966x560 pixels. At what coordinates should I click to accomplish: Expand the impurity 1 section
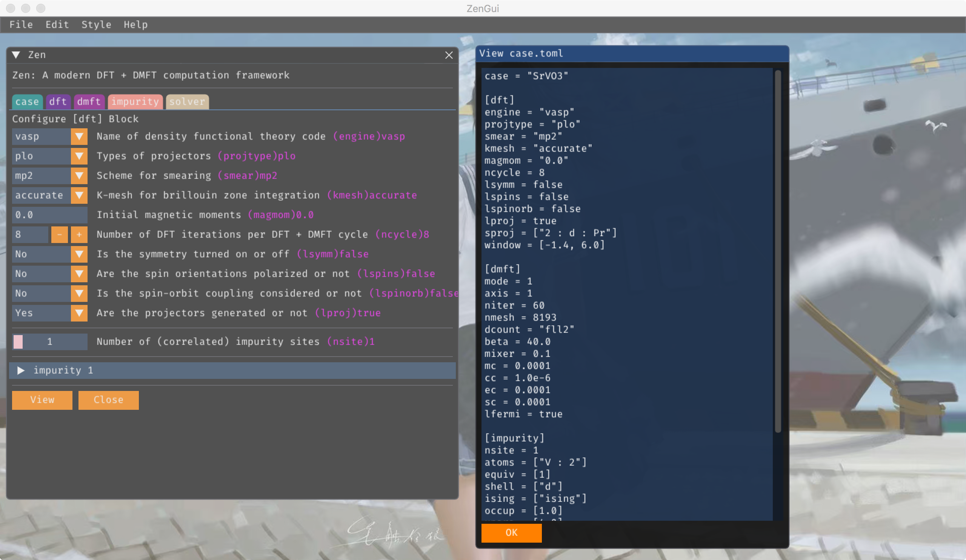[x=232, y=370]
